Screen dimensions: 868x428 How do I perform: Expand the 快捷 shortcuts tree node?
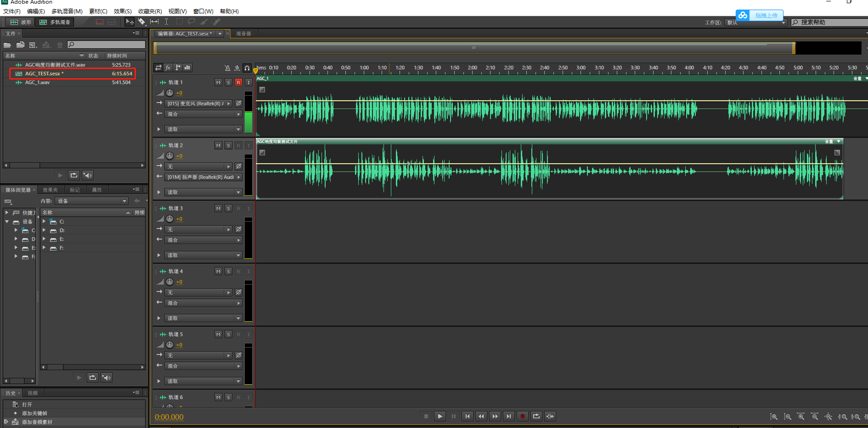click(7, 213)
